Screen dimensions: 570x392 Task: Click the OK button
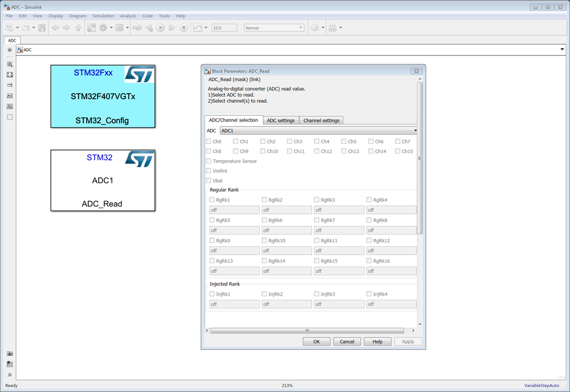pyautogui.click(x=317, y=341)
